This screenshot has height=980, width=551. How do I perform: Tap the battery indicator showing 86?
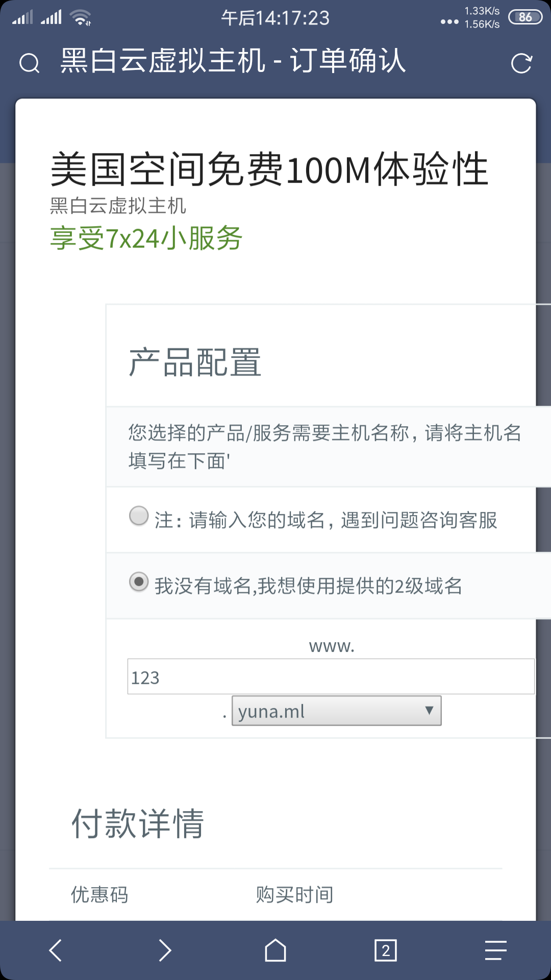(525, 17)
